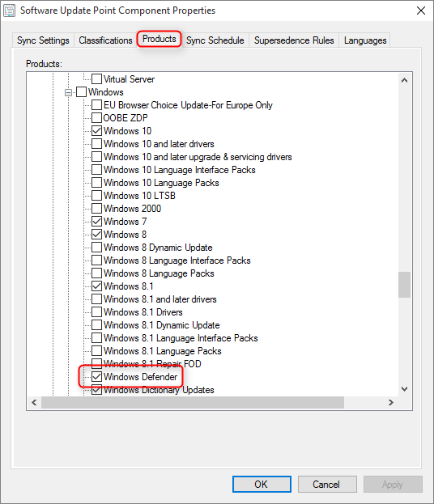Select the 'Windows Defender' label text
Viewport: 434px width, 504px height.
coord(140,377)
